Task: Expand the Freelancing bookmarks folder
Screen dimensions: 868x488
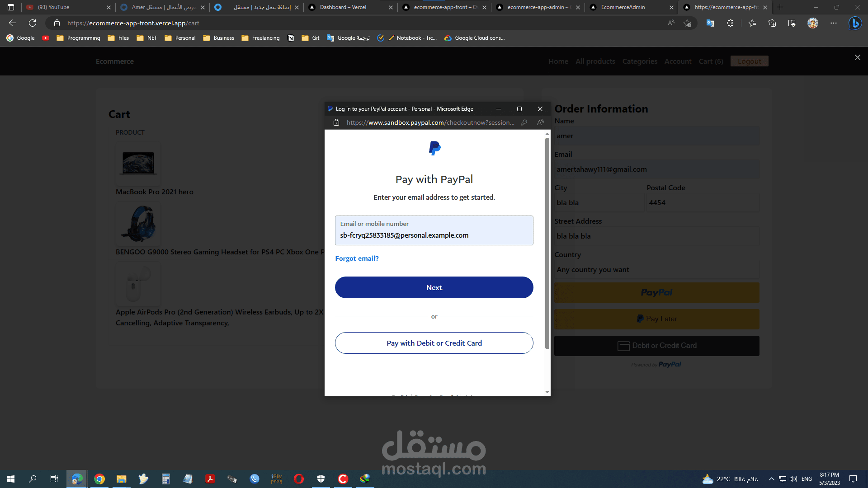Action: pyautogui.click(x=260, y=38)
